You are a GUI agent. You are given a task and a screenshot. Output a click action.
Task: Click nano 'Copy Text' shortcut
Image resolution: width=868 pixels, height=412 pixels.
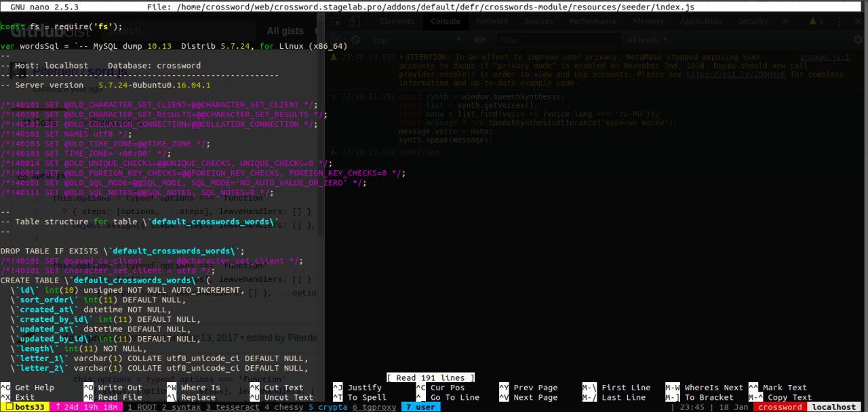[x=780, y=398]
